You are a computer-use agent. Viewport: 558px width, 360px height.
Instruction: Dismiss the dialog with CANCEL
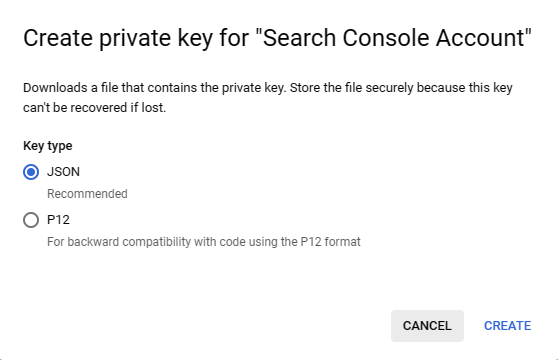427,326
